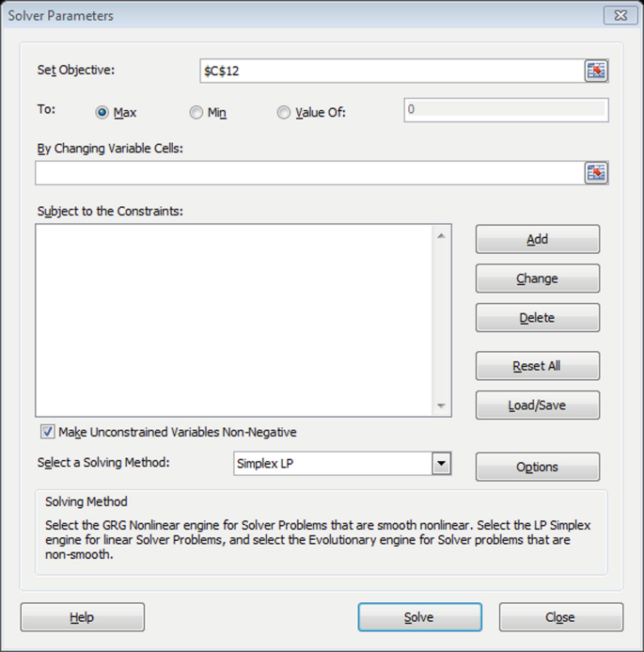Open solver Options
644x652 pixels.
(x=538, y=467)
